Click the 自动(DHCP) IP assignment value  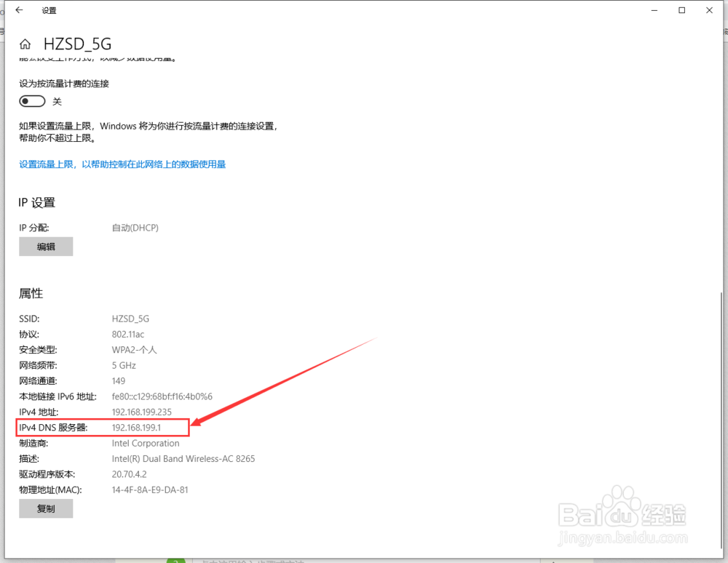click(x=135, y=228)
